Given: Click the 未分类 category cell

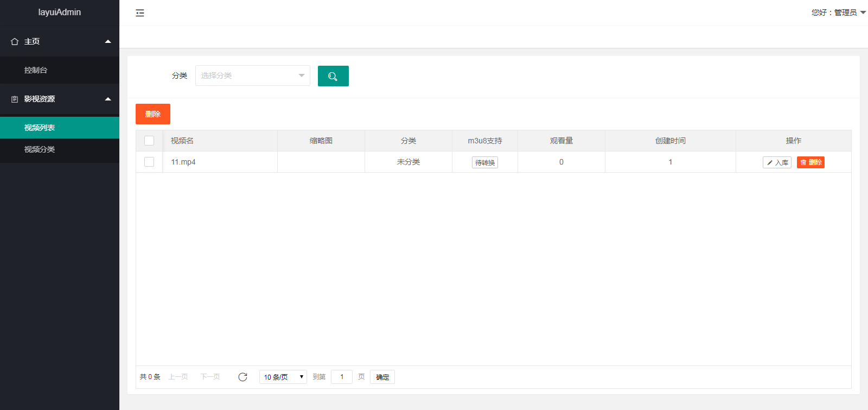Looking at the screenshot, I should (x=409, y=162).
